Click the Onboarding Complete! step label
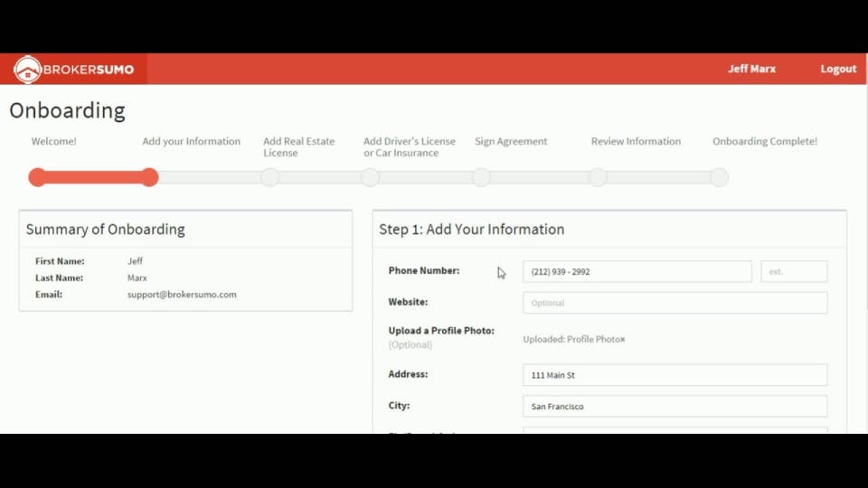Screen dimensions: 868x488 765,141
